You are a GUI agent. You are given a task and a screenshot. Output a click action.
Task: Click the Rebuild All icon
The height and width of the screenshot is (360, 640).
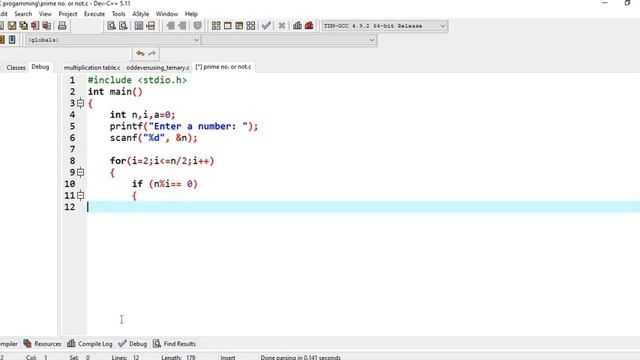pos(251,26)
